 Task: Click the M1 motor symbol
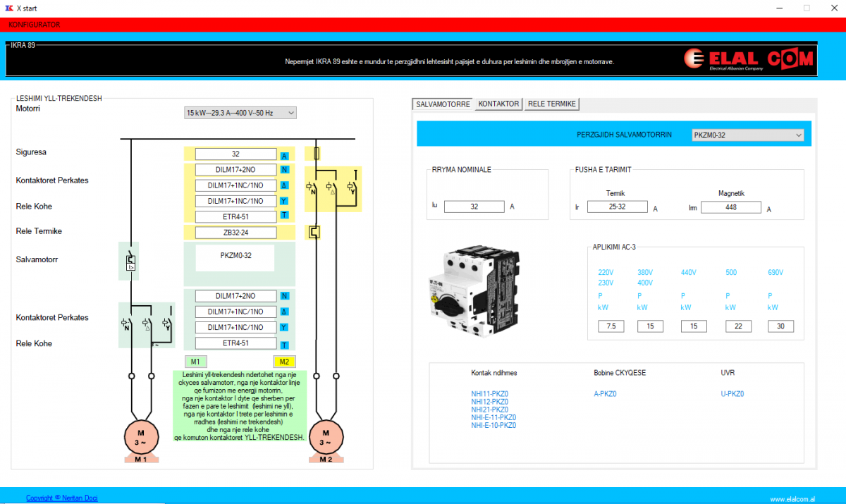click(140, 436)
